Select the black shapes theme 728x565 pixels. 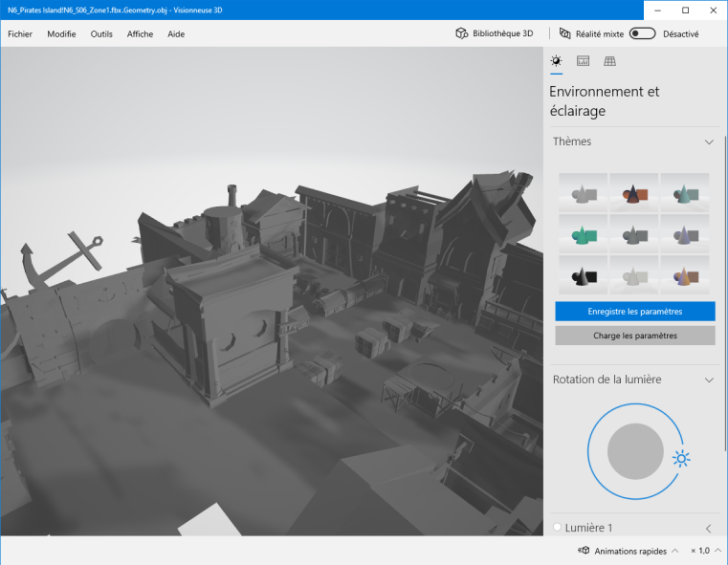click(x=584, y=274)
